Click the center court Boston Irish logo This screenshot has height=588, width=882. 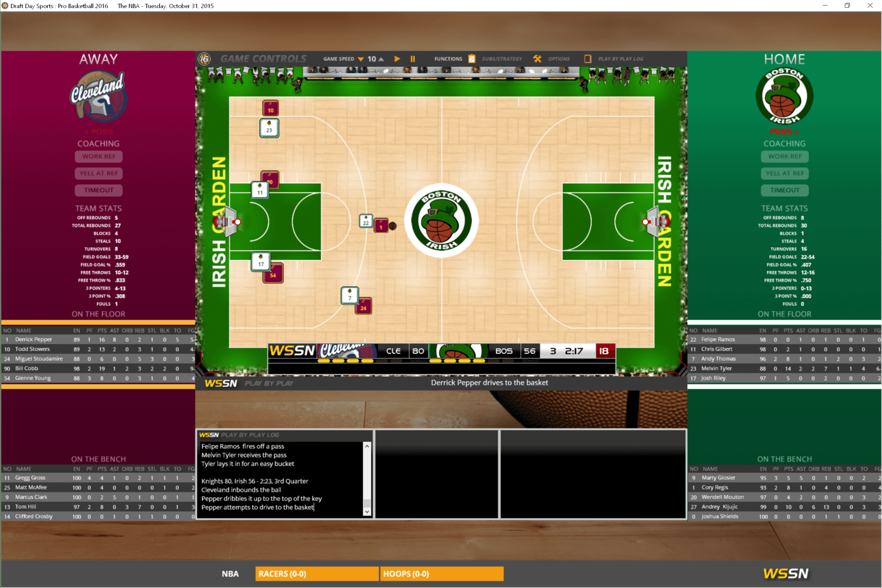441,221
